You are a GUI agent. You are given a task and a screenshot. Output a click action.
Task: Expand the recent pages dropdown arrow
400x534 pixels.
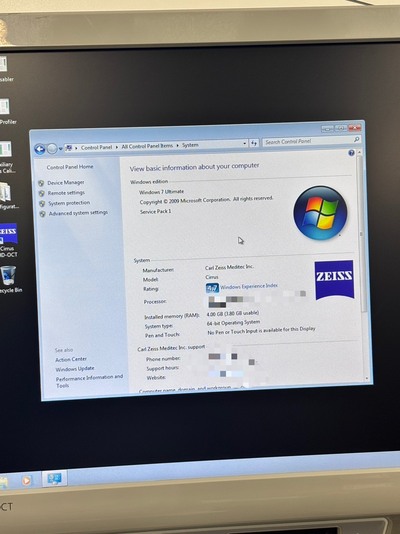pos(61,148)
